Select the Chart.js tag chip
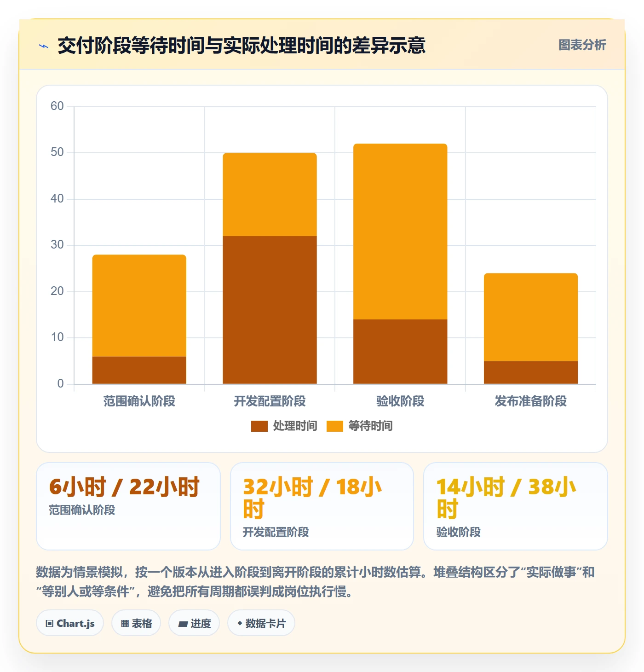This screenshot has width=644, height=672. click(x=70, y=623)
